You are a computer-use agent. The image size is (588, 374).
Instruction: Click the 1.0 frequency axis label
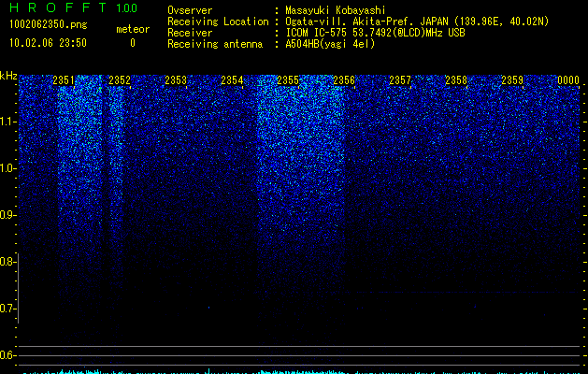coord(7,168)
